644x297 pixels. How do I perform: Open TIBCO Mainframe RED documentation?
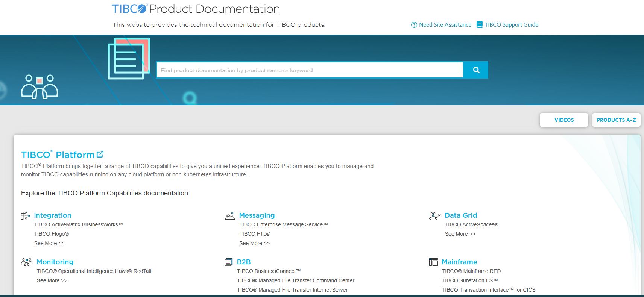[471, 271]
